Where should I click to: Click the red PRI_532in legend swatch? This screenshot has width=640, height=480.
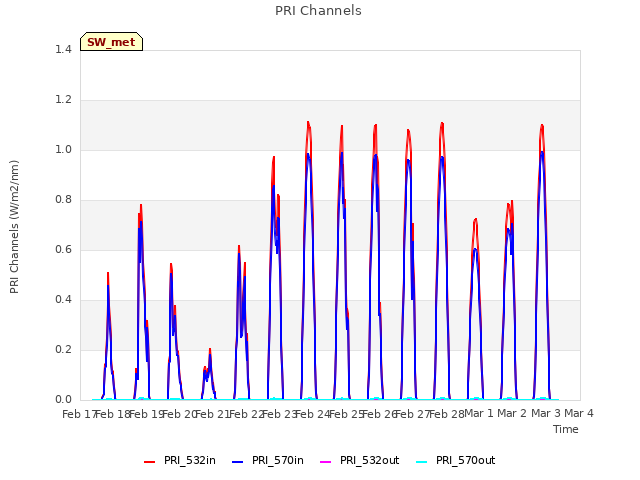[x=150, y=462]
